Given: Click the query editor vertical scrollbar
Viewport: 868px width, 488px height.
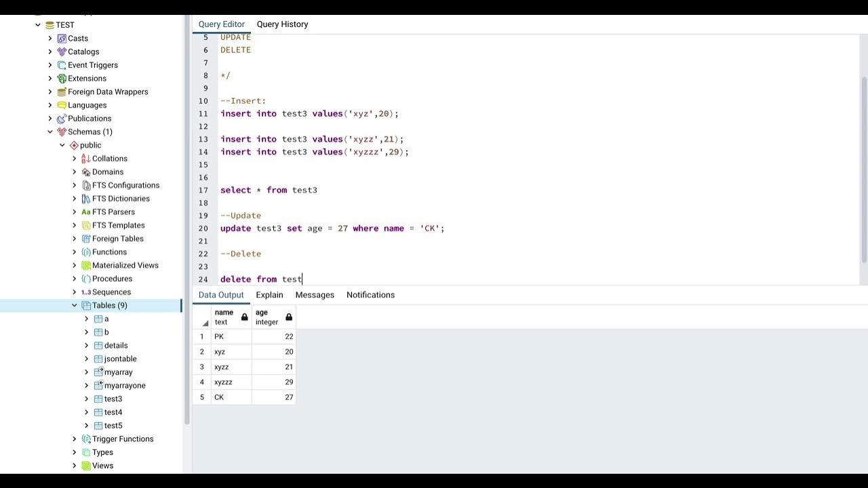Looking at the screenshot, I should tap(864, 169).
